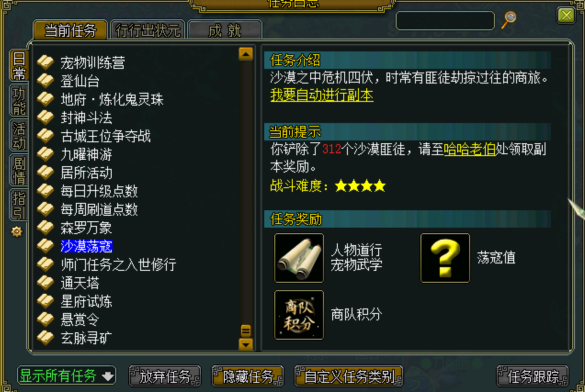Click the 放弃任务 button
Screen dimensions: 585x392
(x=165, y=376)
